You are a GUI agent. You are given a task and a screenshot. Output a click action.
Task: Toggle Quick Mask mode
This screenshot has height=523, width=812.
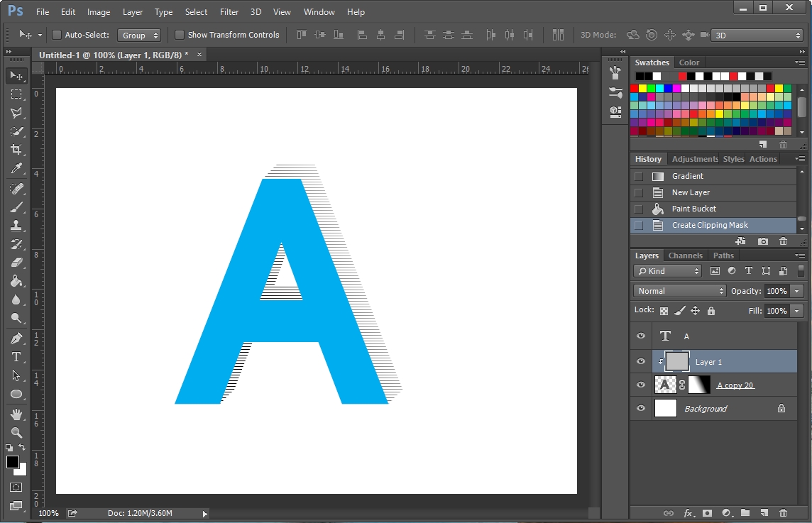pos(16,488)
